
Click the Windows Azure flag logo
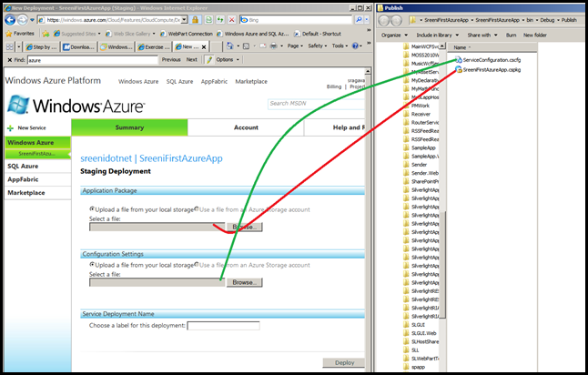coord(17,105)
